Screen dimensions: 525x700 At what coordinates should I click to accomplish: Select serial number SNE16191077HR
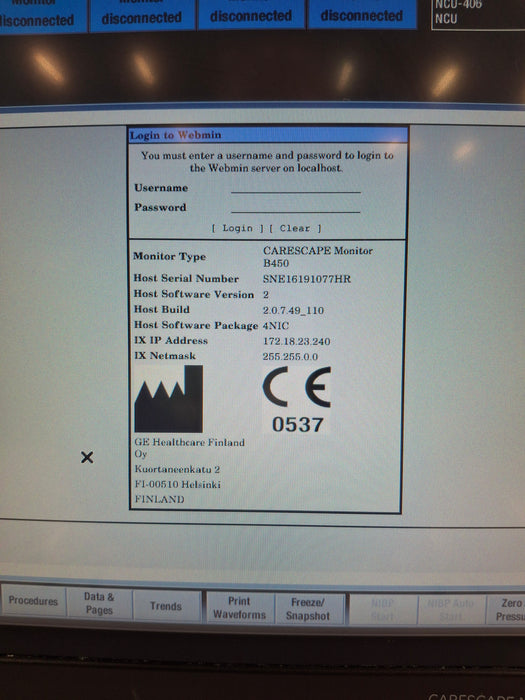307,279
